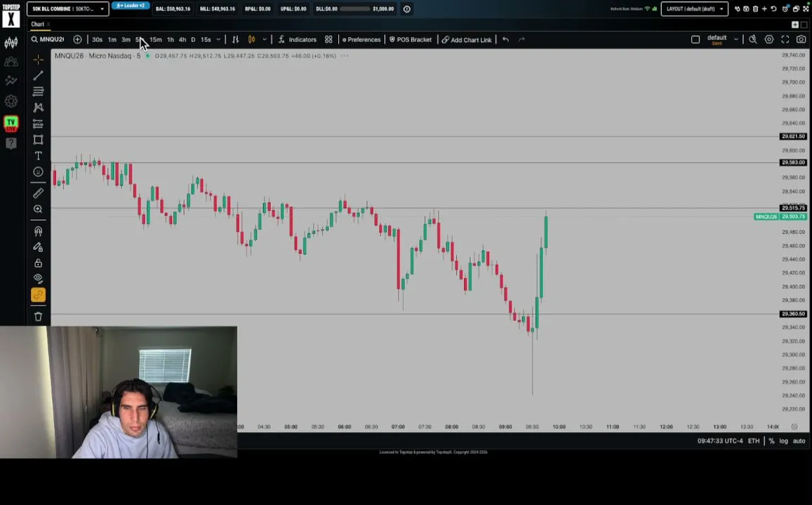Open the LAYOUT default (draft) dropdown

pyautogui.click(x=695, y=9)
